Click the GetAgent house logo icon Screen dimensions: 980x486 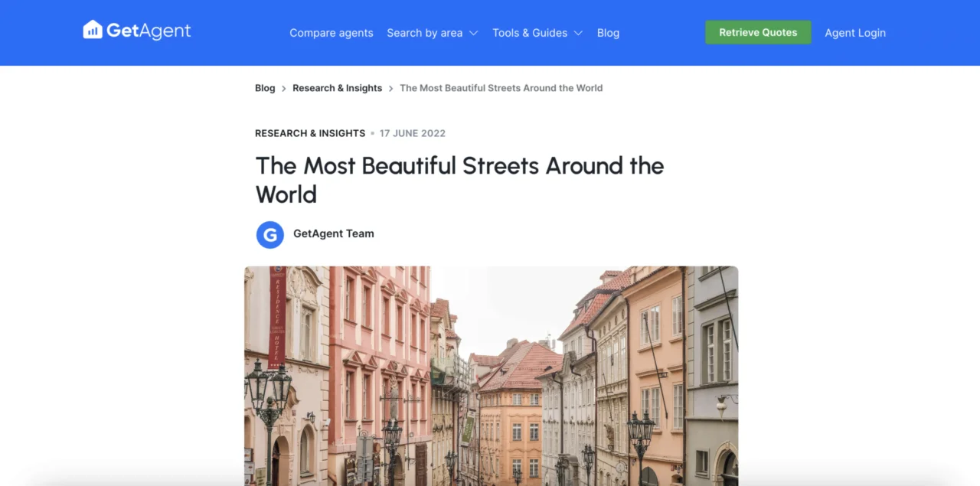point(93,30)
